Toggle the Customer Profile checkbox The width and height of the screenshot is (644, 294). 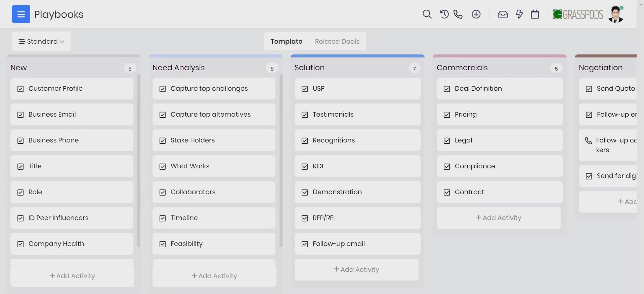point(20,89)
